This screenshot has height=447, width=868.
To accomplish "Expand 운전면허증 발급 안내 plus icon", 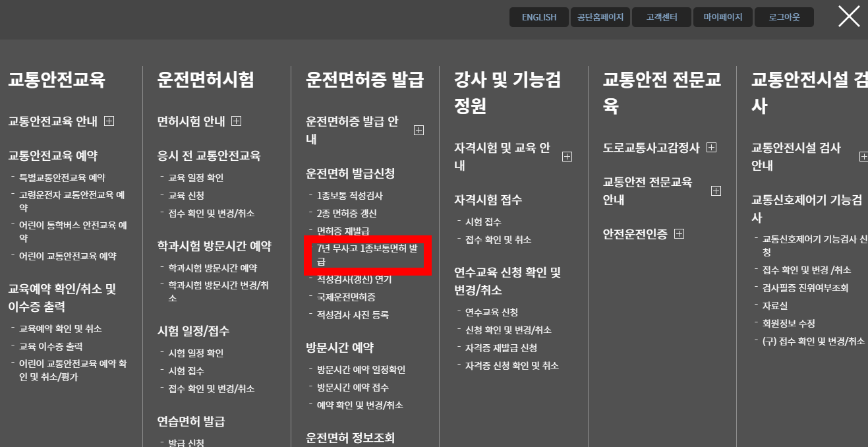I will (419, 131).
